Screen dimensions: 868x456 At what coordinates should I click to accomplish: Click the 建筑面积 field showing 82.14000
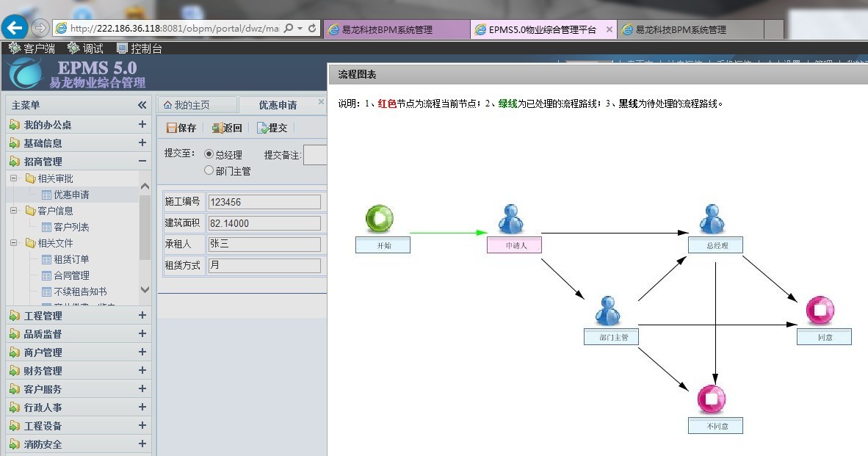[264, 223]
